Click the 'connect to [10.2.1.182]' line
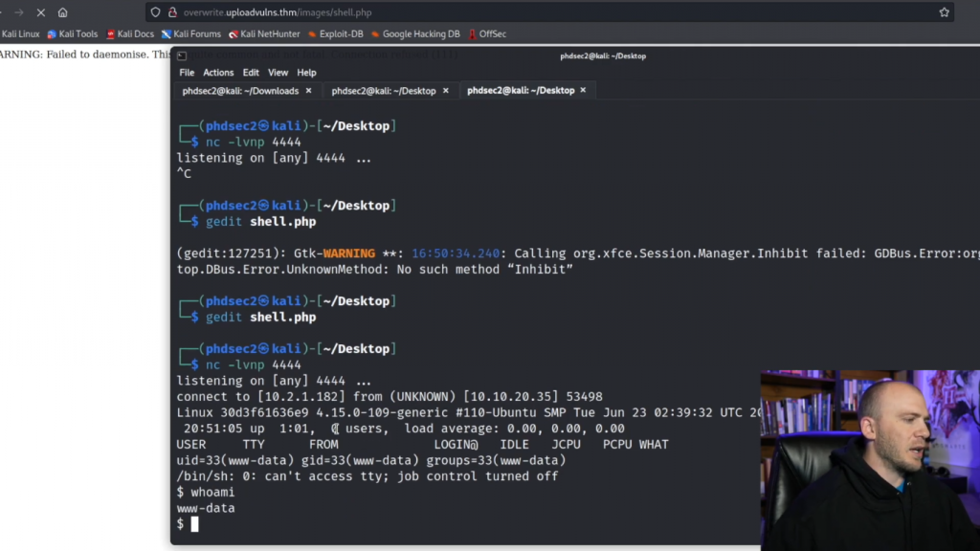The height and width of the screenshot is (551, 980). (390, 397)
